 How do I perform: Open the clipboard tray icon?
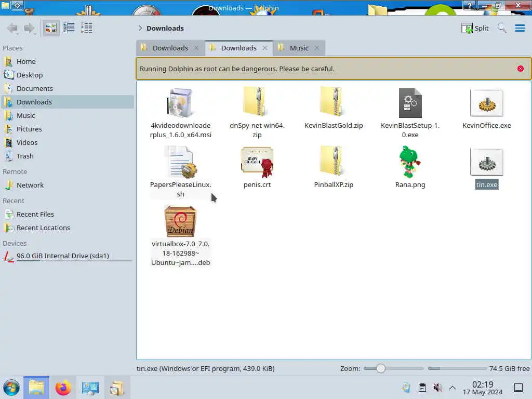(422, 388)
